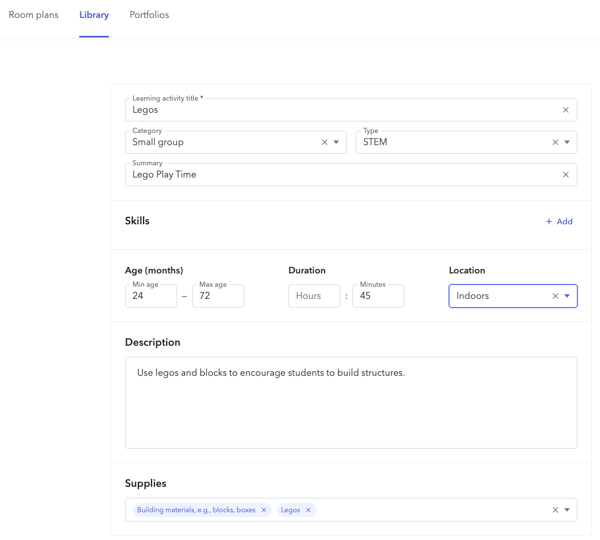Open the Type dropdown arrow

pos(567,142)
